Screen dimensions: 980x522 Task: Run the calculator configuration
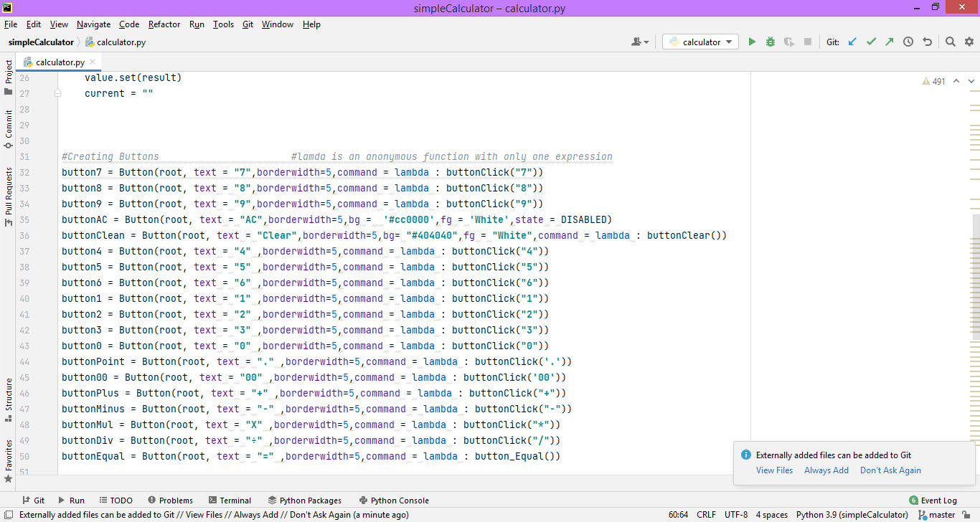coord(752,42)
